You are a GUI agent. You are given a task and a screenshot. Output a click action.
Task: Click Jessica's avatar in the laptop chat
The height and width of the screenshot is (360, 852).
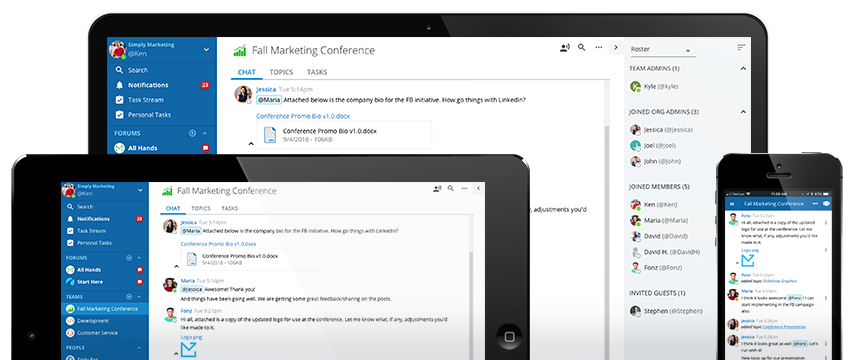[x=242, y=94]
